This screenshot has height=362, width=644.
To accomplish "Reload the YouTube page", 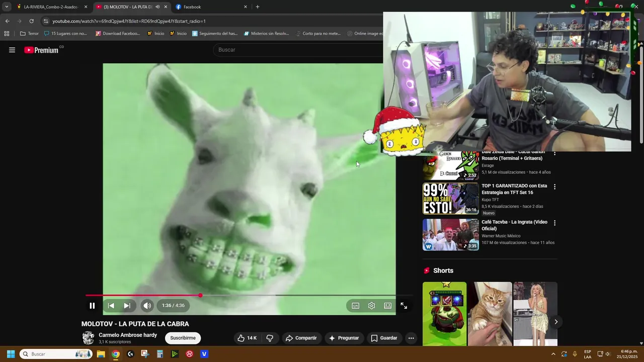I will pos(32,21).
